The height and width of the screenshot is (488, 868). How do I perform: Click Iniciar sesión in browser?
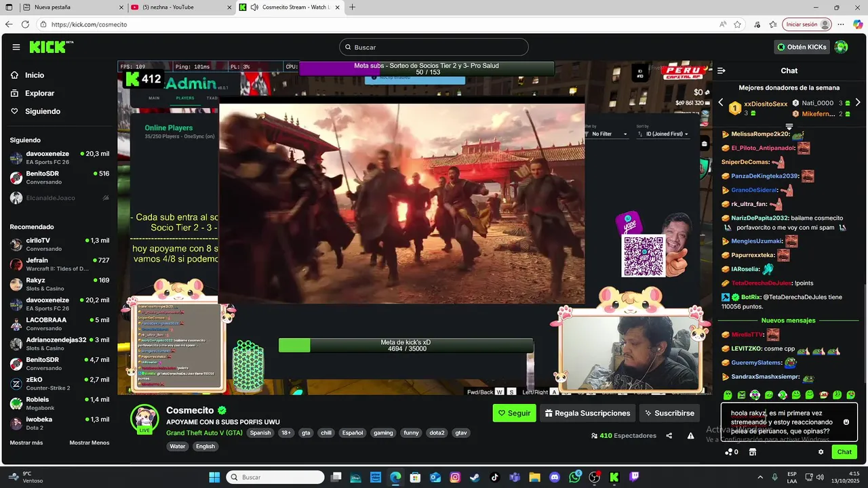point(806,24)
